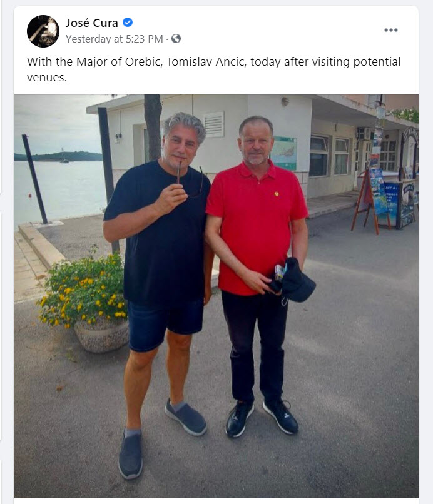Open José Cura's profile picture avatar
433x504 pixels.
pos(43,31)
